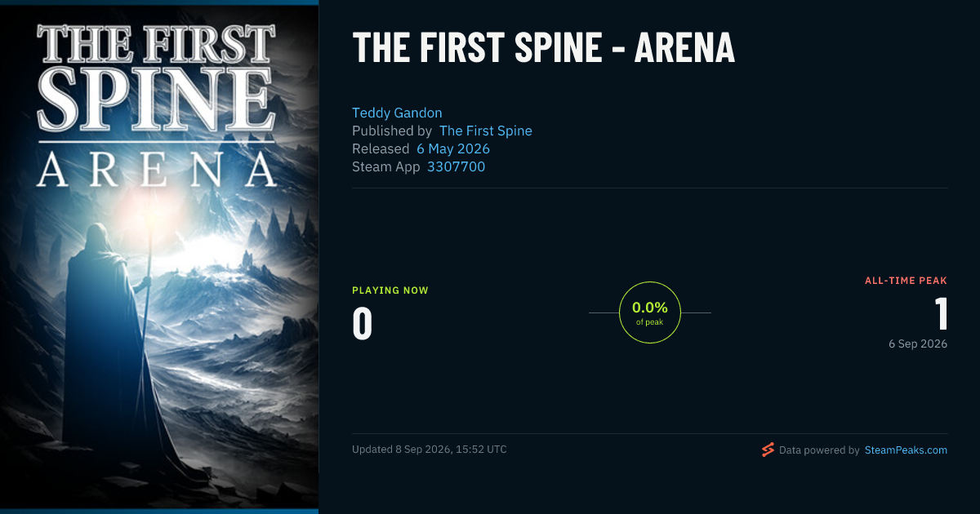Open the SteamPeaks.com link
Image resolution: width=980 pixels, height=514 pixels.
point(906,450)
